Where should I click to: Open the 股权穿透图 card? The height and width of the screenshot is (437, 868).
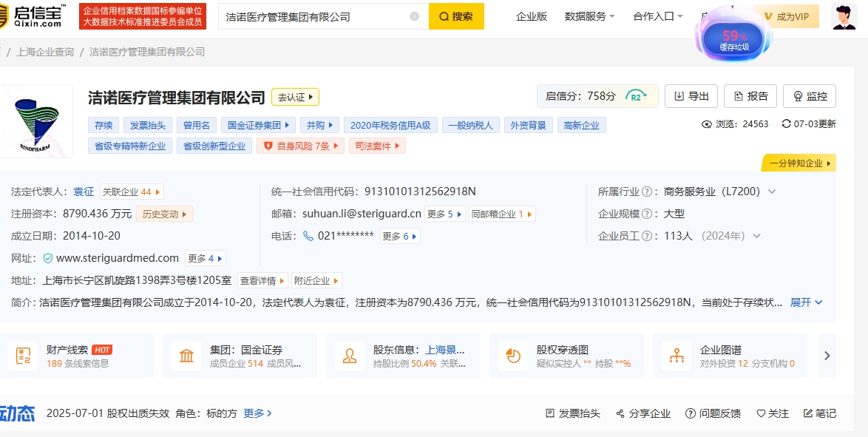[567, 356]
